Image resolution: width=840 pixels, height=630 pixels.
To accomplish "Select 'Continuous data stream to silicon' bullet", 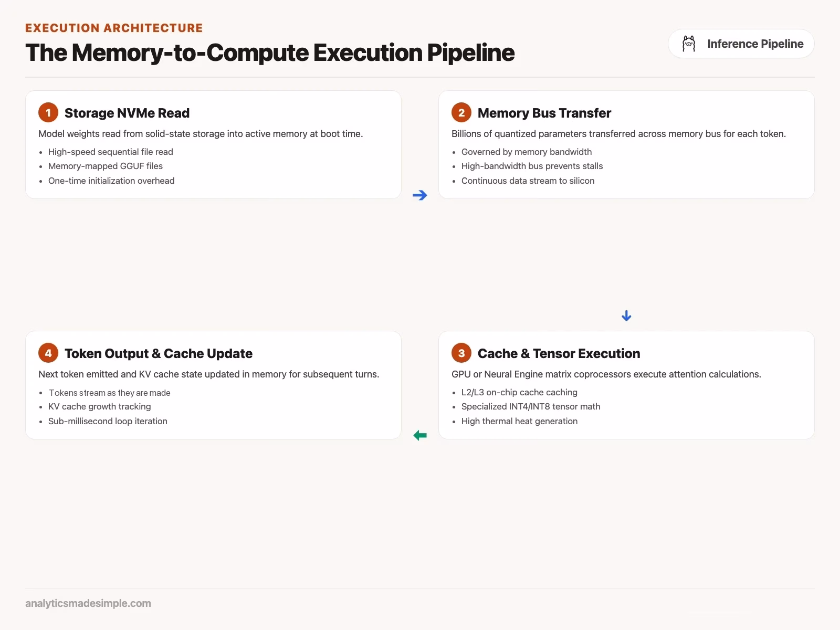I will 528,181.
